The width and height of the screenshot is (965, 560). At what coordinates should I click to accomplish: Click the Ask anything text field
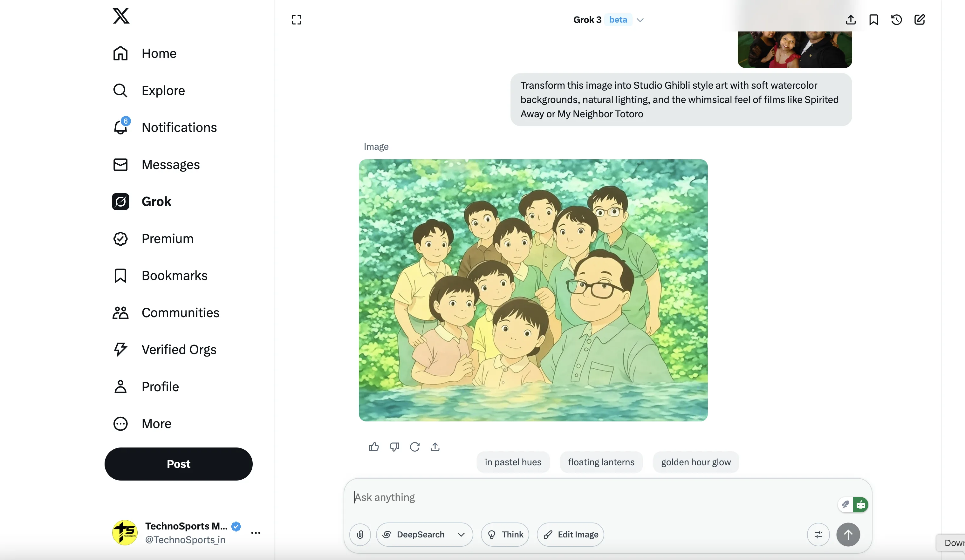click(x=574, y=497)
